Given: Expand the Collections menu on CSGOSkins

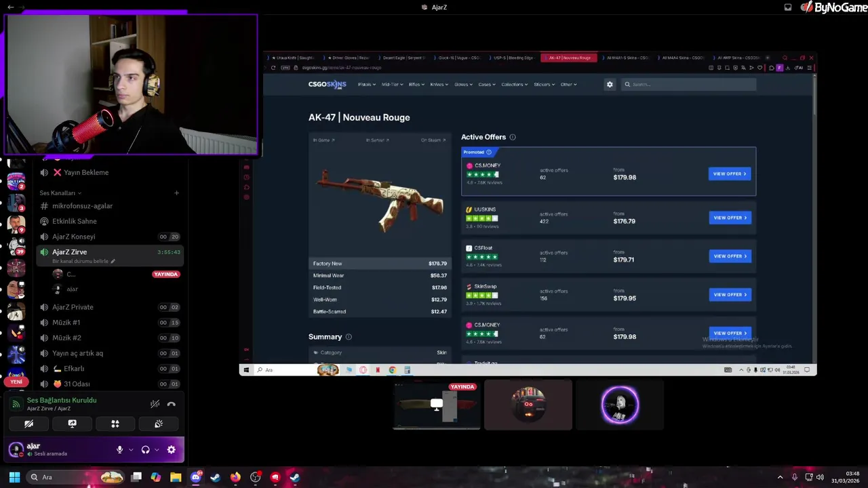Looking at the screenshot, I should 515,85.
